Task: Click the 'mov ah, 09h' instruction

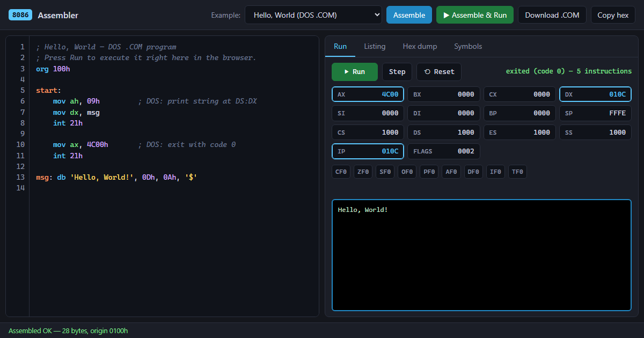Action: 76,101
